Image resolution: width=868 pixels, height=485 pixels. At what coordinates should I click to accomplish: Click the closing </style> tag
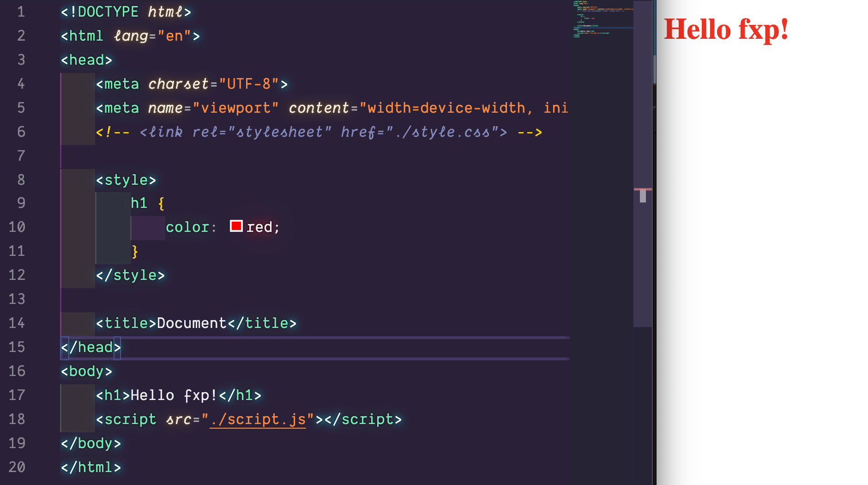[130, 275]
